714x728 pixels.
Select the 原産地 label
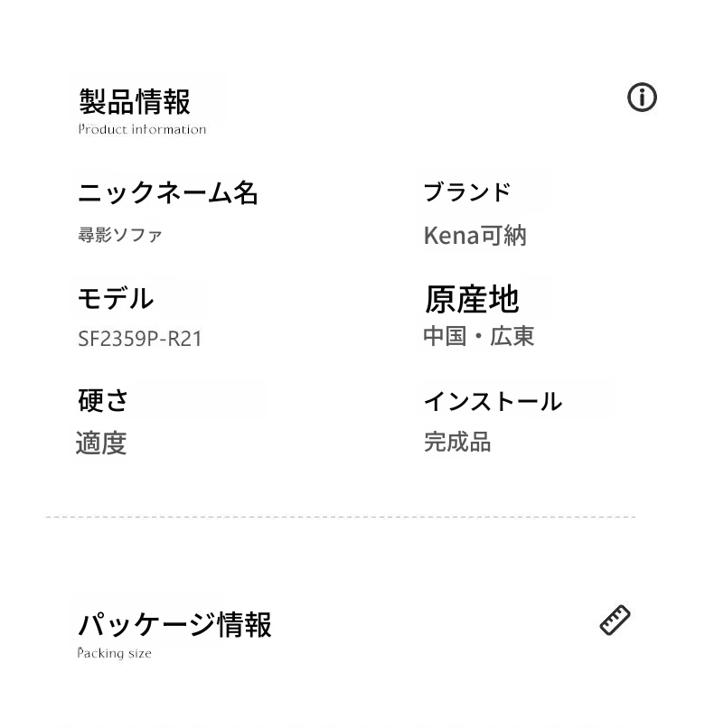click(472, 300)
